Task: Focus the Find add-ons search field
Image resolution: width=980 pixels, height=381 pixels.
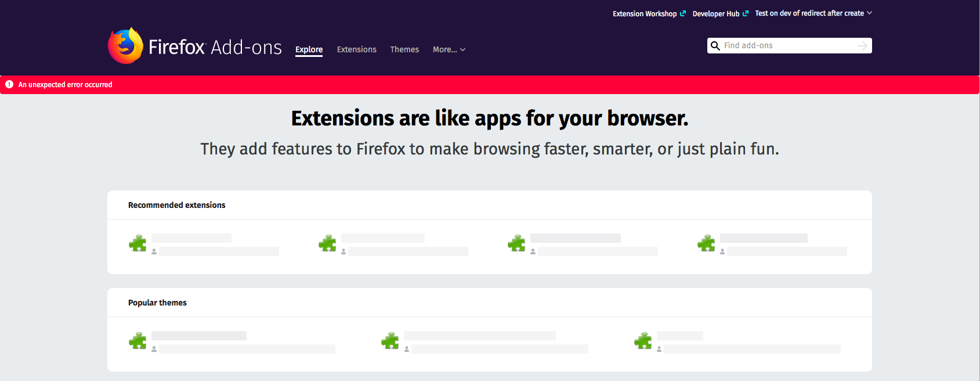Action: [789, 46]
